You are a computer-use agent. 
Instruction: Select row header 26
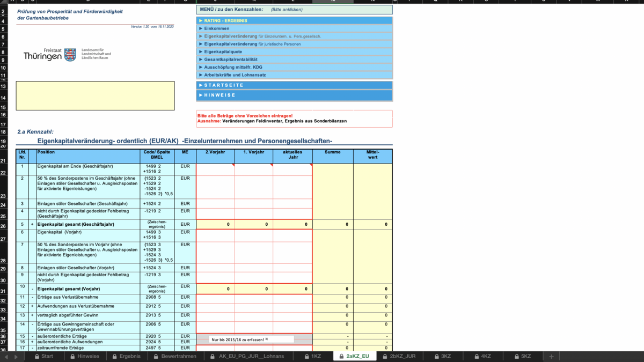click(3, 226)
